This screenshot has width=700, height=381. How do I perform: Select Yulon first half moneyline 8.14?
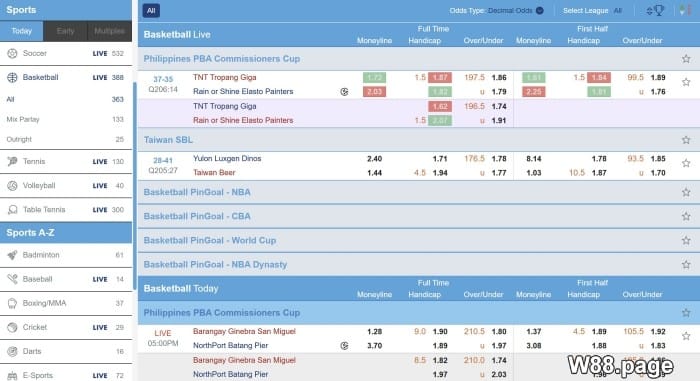[533, 159]
